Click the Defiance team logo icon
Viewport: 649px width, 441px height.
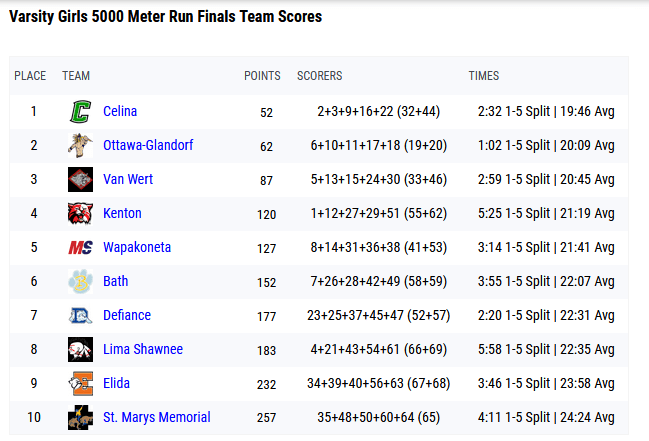[80, 316]
